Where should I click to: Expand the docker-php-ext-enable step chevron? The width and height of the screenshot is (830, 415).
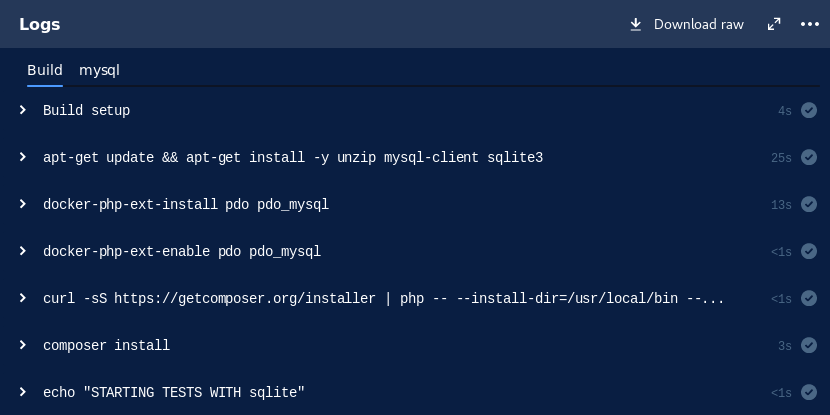click(x=23, y=251)
